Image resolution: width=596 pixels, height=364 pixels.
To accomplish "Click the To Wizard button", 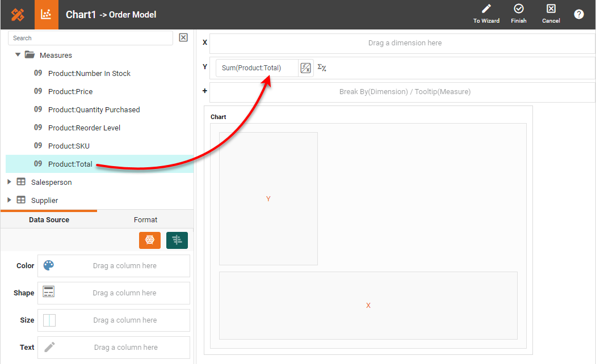I will 486,14.
